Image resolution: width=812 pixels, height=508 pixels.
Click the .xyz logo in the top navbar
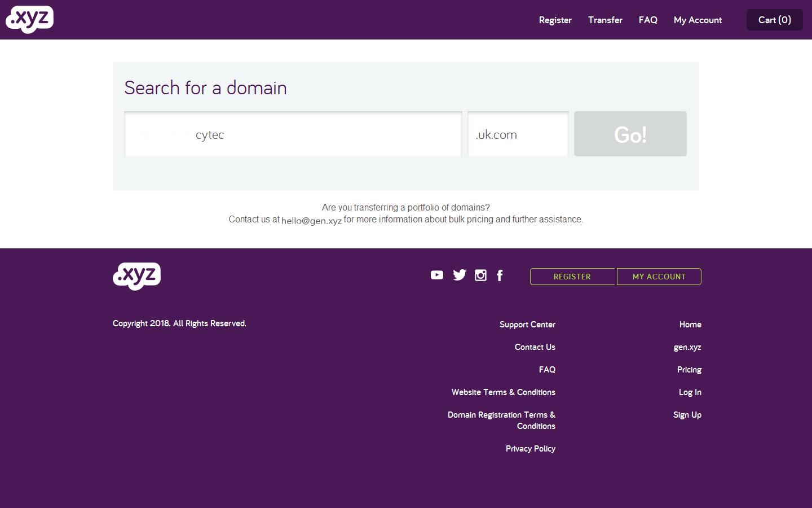[29, 19]
